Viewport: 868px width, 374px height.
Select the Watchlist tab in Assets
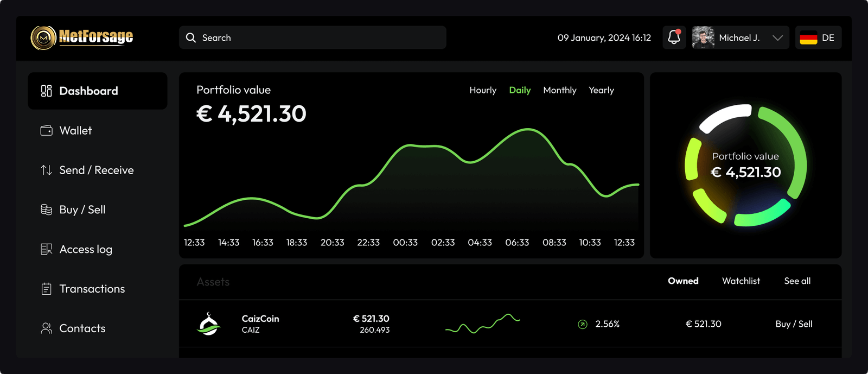coord(741,281)
